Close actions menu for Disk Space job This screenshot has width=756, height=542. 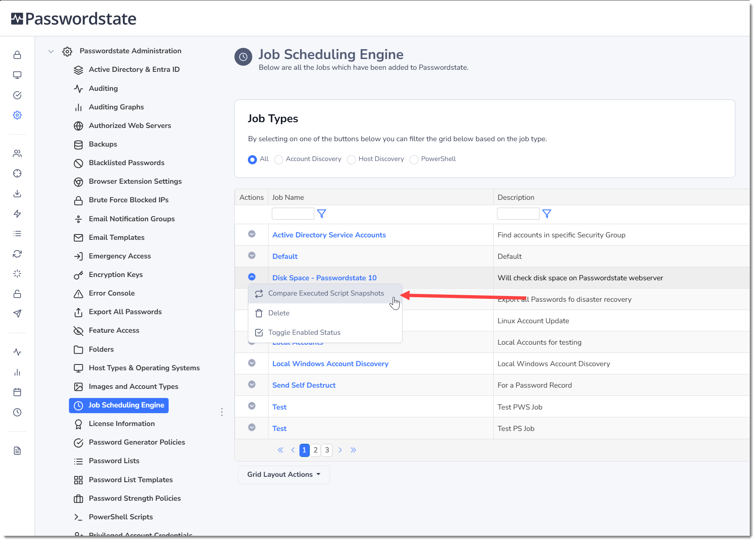(x=252, y=277)
